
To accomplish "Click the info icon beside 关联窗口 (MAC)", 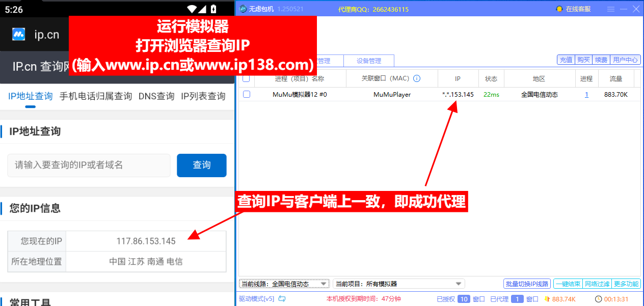I will [x=417, y=78].
